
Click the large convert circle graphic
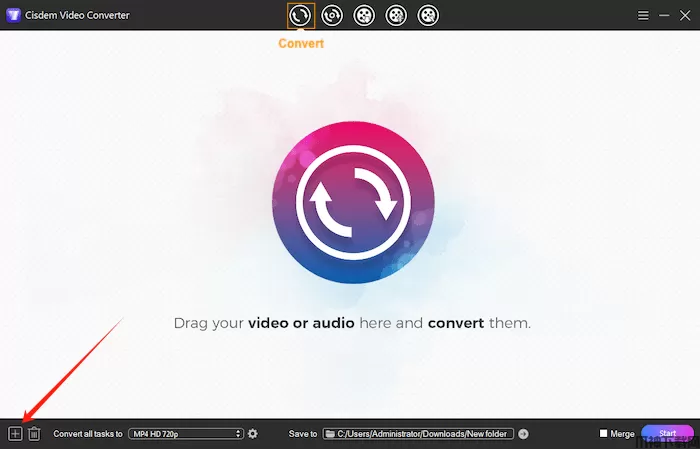(353, 202)
